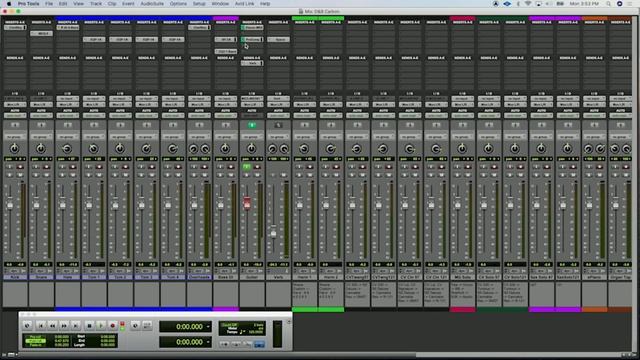Solo the Bass DI track

[x=220, y=175]
